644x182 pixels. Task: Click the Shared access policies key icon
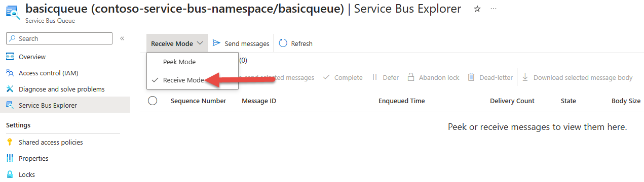coord(10,142)
